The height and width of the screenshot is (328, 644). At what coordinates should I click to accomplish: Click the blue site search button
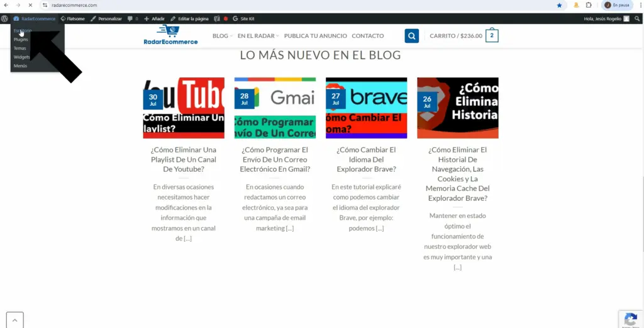pyautogui.click(x=411, y=36)
